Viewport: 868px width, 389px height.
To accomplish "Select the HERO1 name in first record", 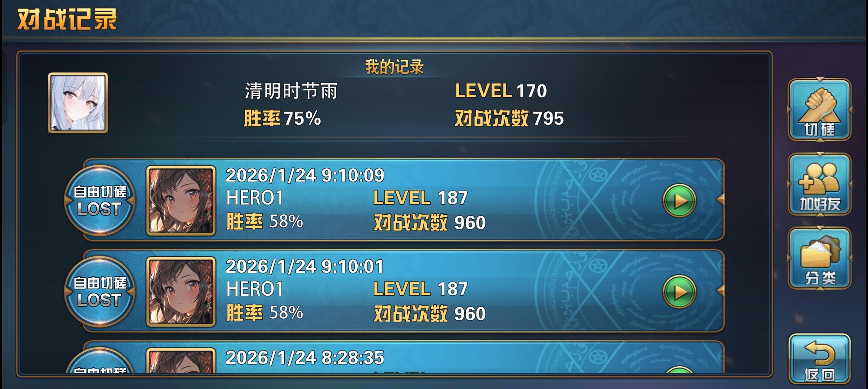I will [x=255, y=198].
